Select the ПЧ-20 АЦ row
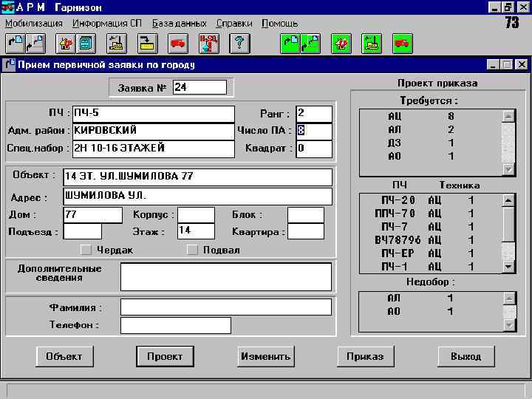Image resolution: width=532 pixels, height=399 pixels. (x=430, y=200)
